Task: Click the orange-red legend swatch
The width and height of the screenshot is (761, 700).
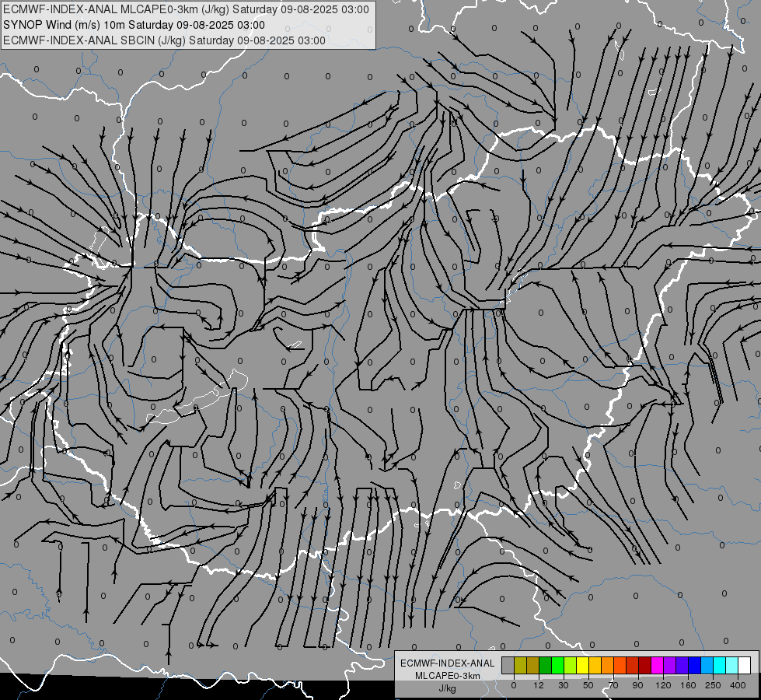Action: (x=620, y=665)
